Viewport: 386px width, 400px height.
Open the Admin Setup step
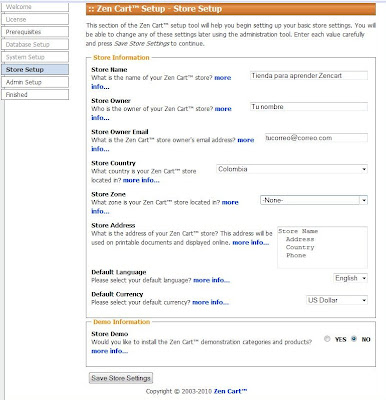[x=35, y=82]
